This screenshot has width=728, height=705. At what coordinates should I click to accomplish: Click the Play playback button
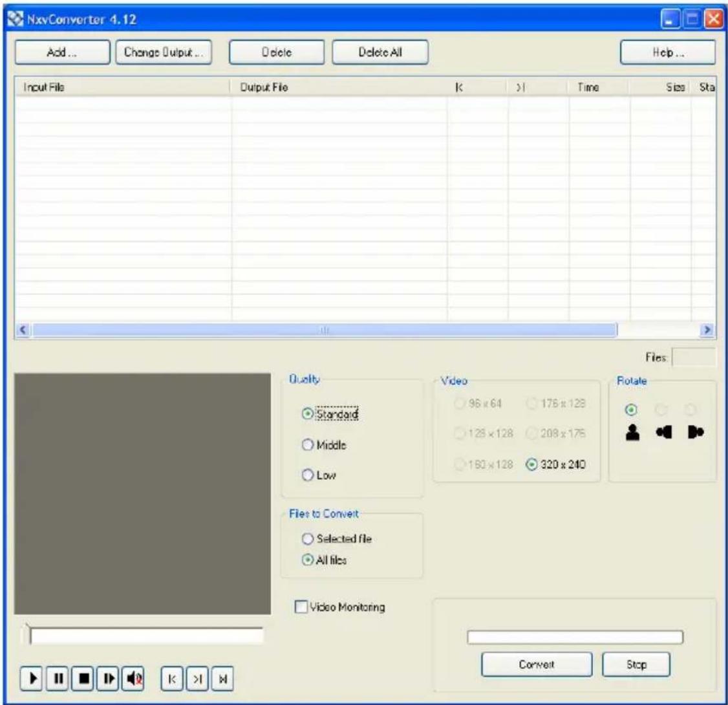(x=32, y=678)
